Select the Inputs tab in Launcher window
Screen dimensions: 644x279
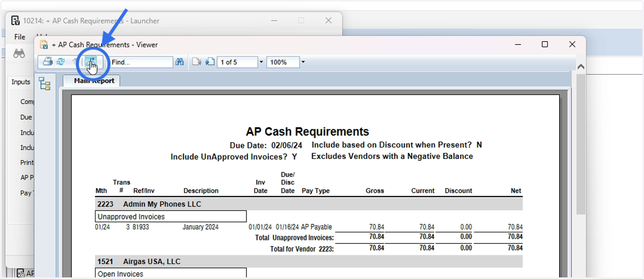[x=21, y=82]
